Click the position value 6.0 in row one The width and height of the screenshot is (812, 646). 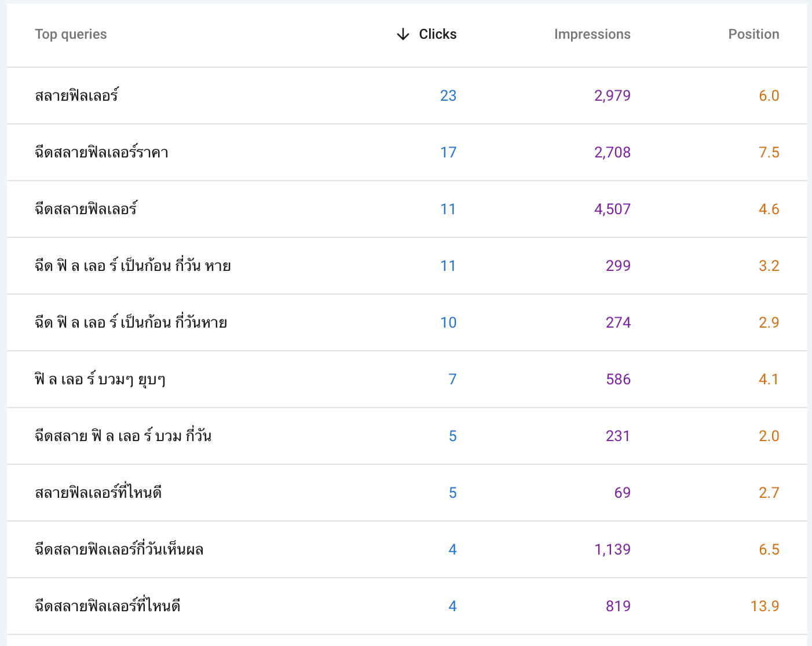click(x=770, y=96)
